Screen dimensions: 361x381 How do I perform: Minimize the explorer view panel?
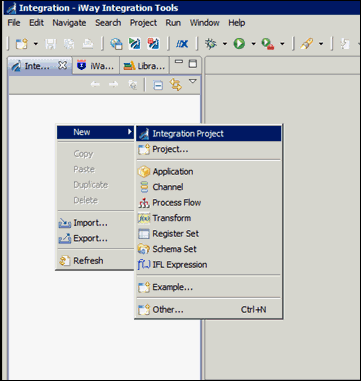(x=179, y=62)
